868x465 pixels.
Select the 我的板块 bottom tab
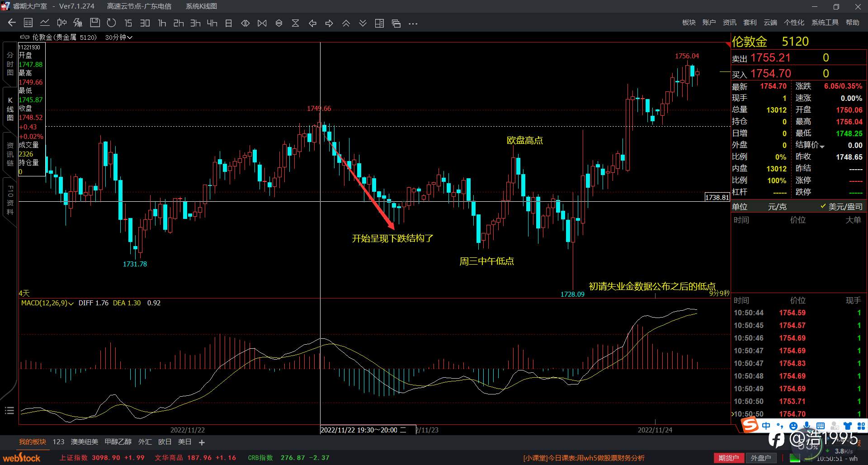33,442
